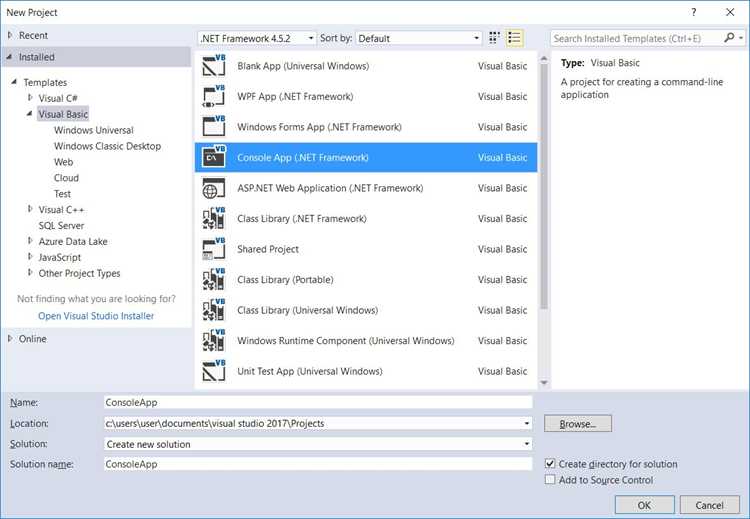This screenshot has width=750, height=519.
Task: Click the template list scrollbar
Action: point(544,187)
